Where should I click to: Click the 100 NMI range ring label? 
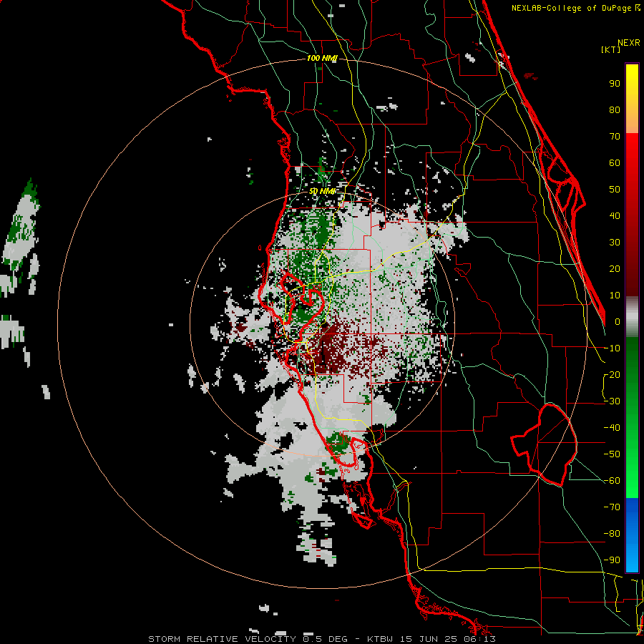pyautogui.click(x=321, y=59)
